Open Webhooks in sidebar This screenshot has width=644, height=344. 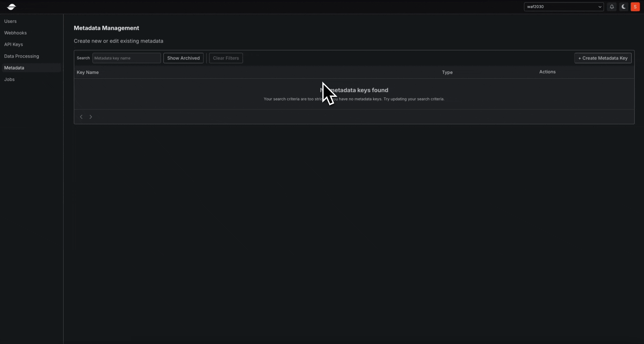(15, 33)
